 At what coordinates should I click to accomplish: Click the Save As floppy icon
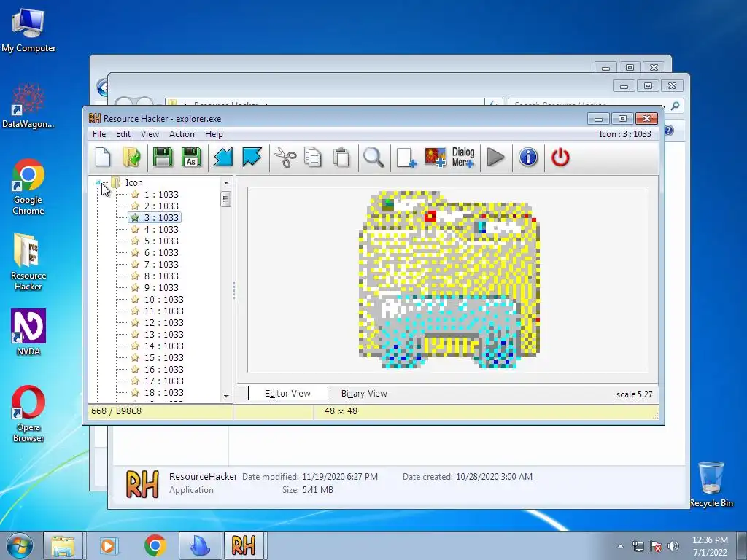click(x=191, y=157)
